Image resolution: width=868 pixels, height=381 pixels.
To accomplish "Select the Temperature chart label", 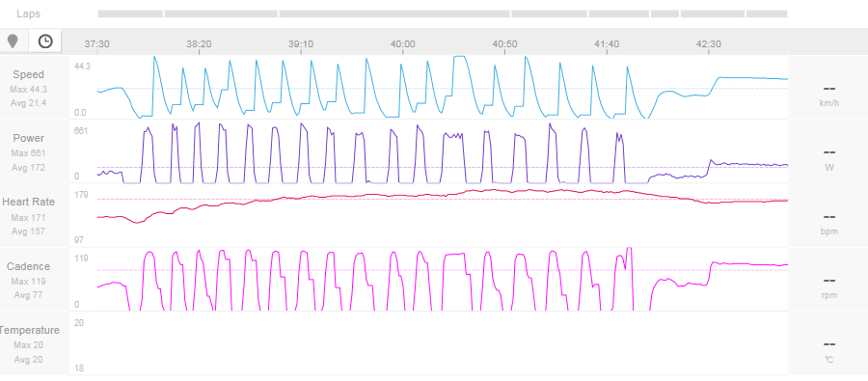I will click(x=29, y=330).
